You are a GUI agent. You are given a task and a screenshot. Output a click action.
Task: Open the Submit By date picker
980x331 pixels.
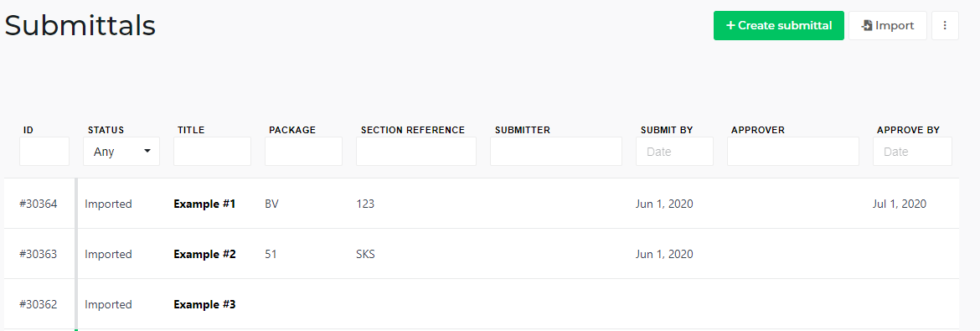coord(674,152)
